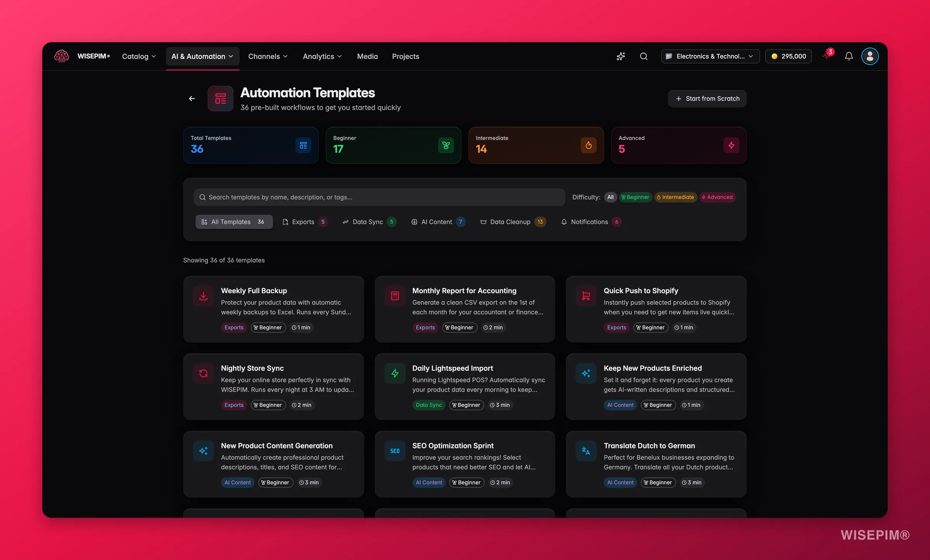Click the Monthly Report for Accounting icon
The image size is (930, 560).
[x=395, y=296]
